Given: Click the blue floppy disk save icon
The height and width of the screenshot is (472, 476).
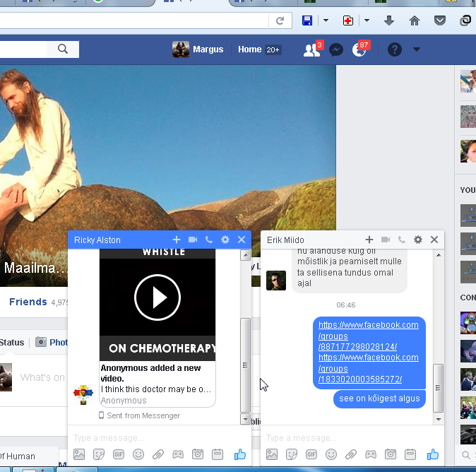Looking at the screenshot, I should tap(307, 20).
